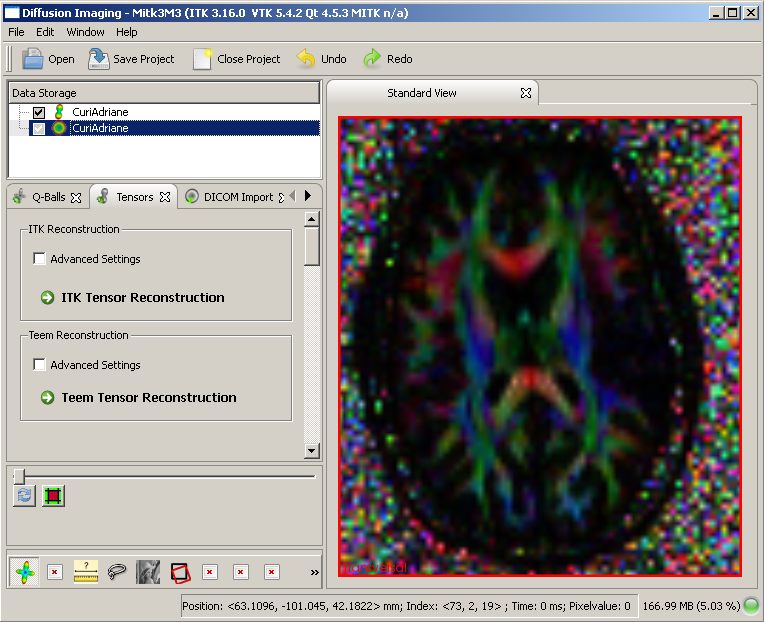The height and width of the screenshot is (622, 764).
Task: Click the Open toolbar button
Action: click(x=48, y=59)
